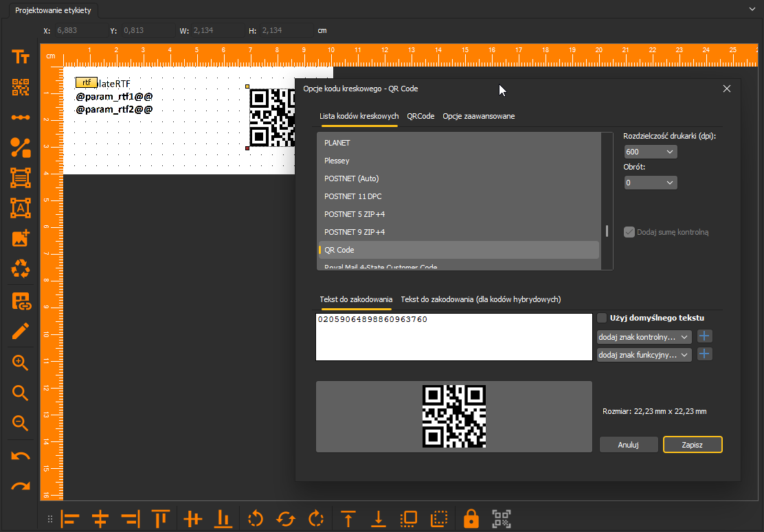Viewport: 764px width, 532px height.
Task: Click plus button next to 'dodaj znak funkcyjny'
Action: click(704, 354)
